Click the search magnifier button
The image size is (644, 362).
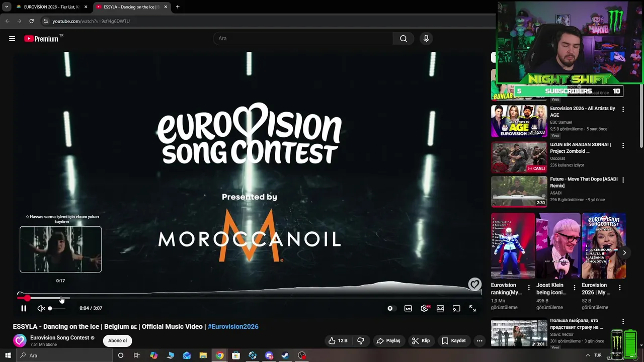404,39
